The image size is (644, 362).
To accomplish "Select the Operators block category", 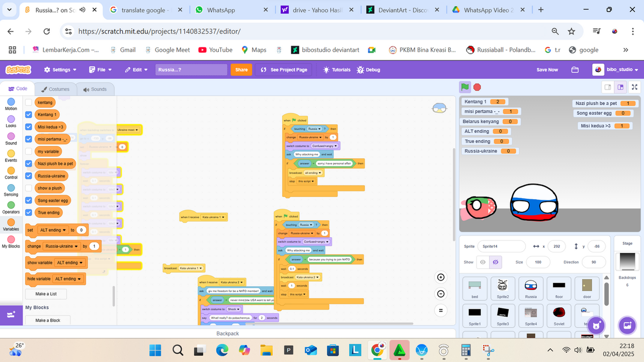I will coord(11,207).
